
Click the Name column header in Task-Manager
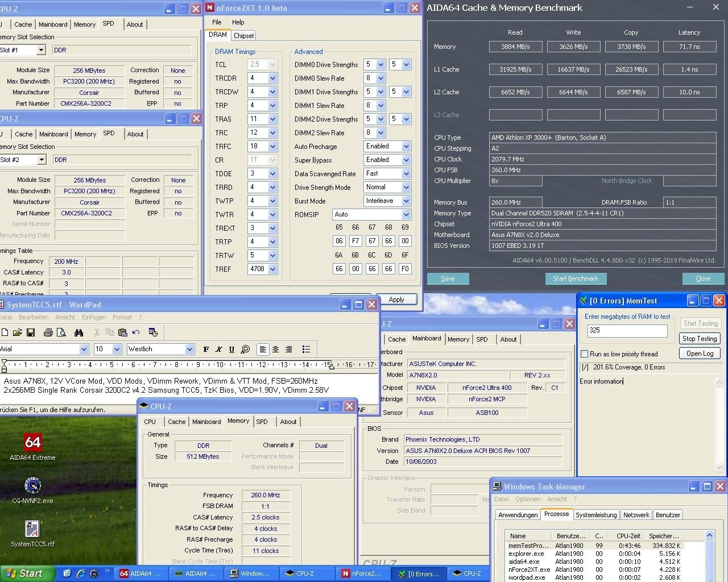(528, 536)
